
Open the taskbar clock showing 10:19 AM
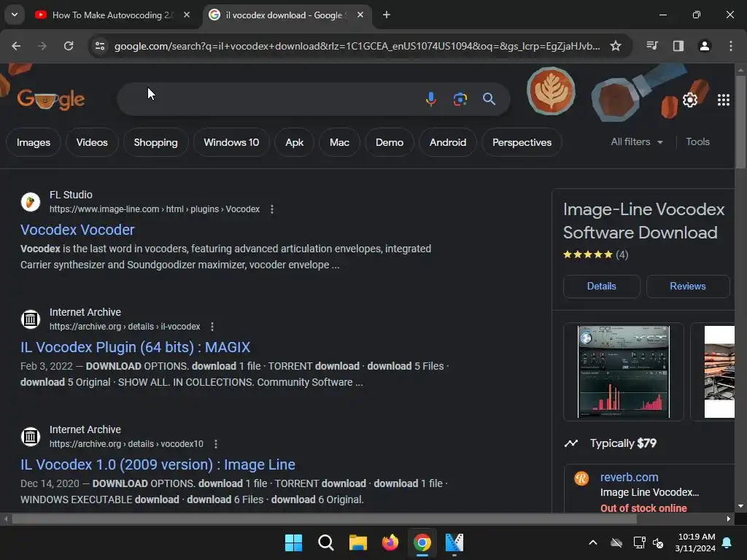coord(695,542)
